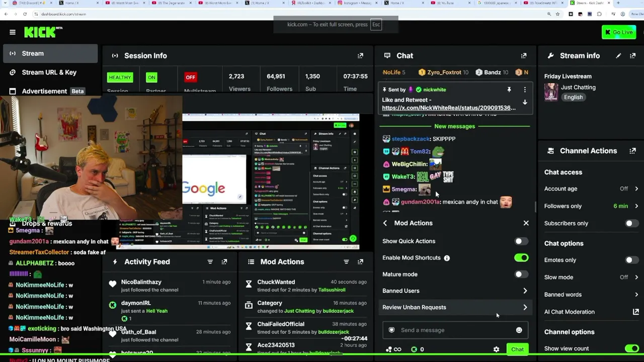The width and height of the screenshot is (644, 362).
Task: Click the green Chat send button
Action: pos(517,349)
